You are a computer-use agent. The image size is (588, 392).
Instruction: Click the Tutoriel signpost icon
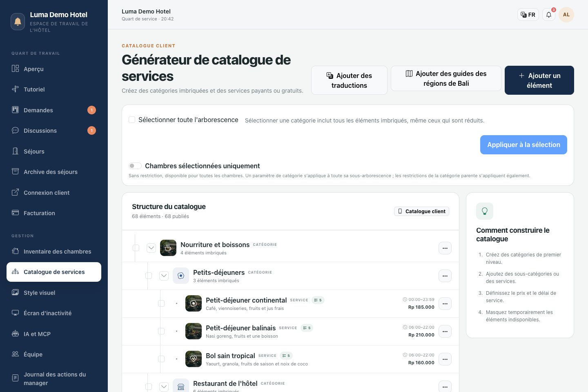15,89
